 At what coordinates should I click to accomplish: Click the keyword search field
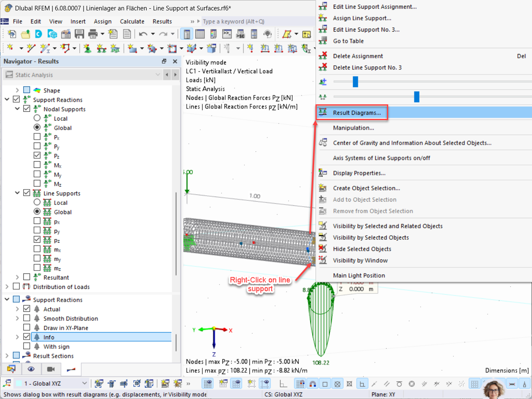[x=233, y=21]
